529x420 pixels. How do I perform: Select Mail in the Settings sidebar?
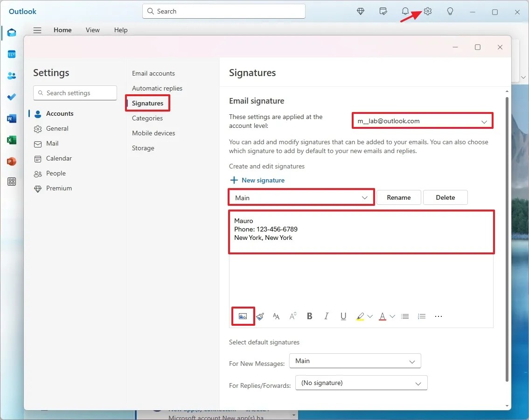click(52, 143)
